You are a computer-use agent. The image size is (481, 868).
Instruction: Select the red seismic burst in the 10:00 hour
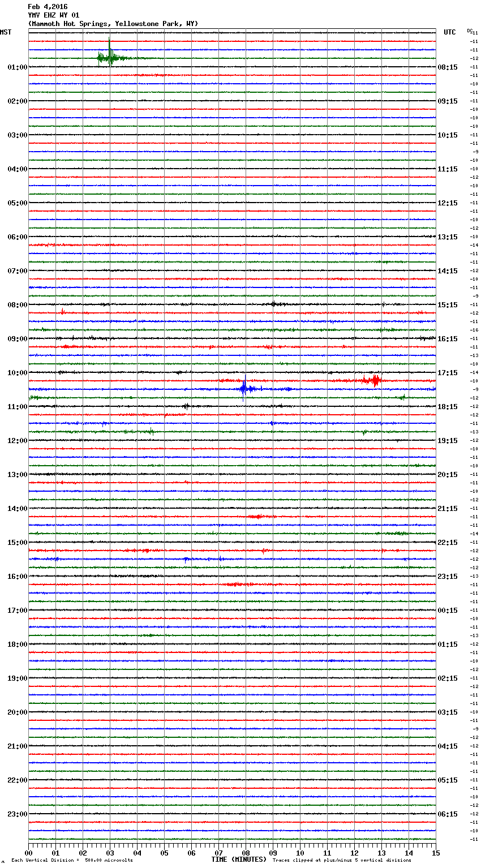(373, 380)
